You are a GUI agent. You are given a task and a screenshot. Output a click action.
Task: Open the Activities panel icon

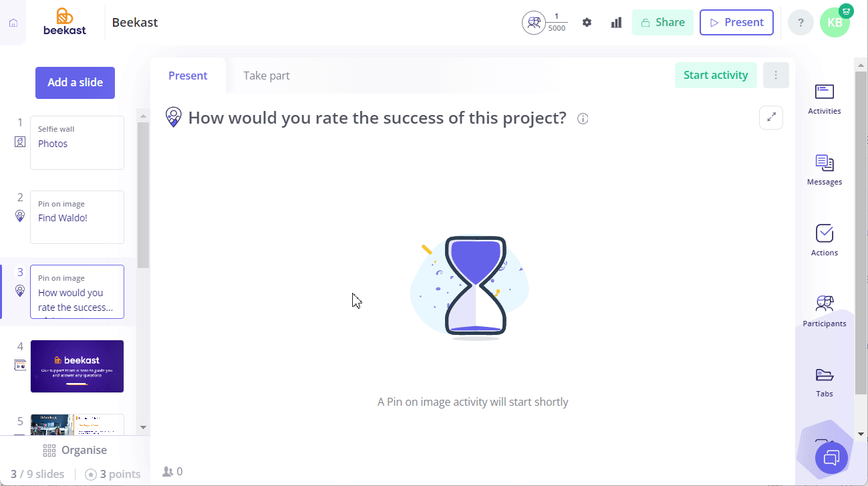[825, 92]
